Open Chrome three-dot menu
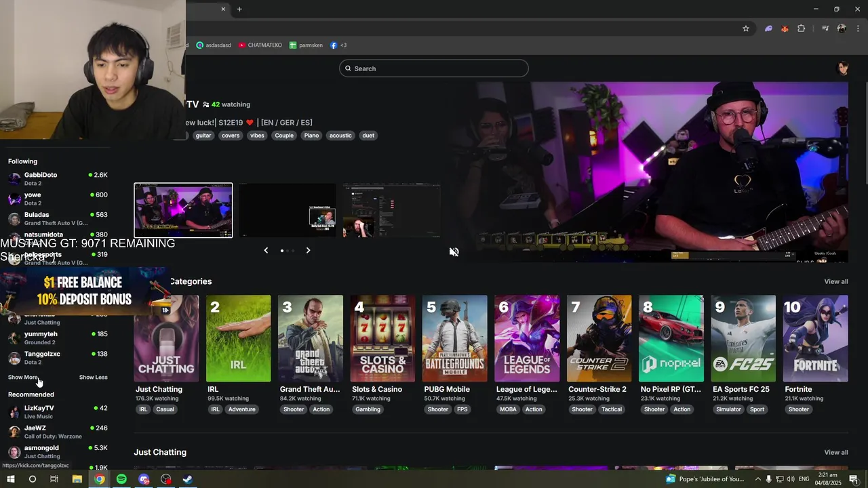The image size is (868, 488). (859, 28)
